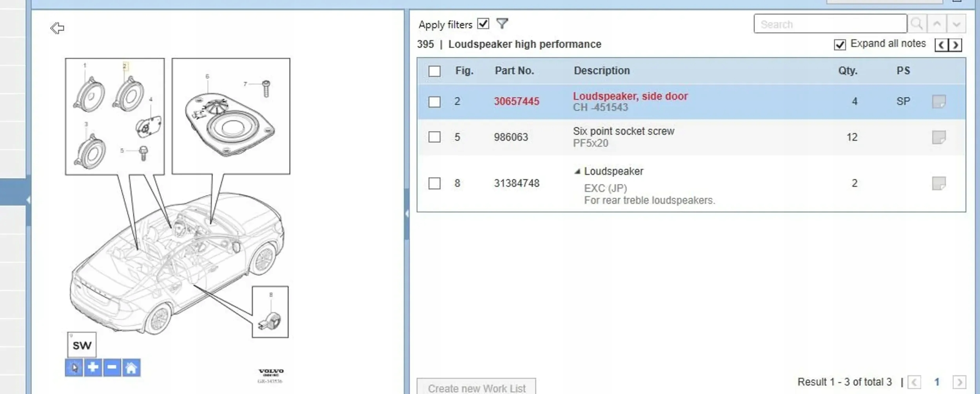Uncheck the Apply filters checkbox
This screenshot has width=980, height=394.
483,24
